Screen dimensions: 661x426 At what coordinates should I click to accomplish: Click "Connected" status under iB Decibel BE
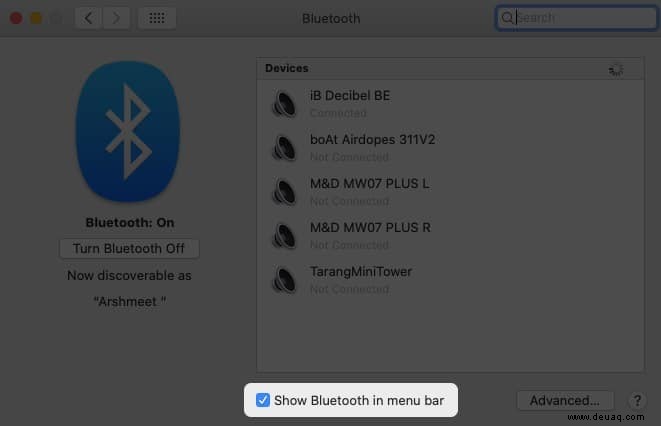click(x=338, y=113)
